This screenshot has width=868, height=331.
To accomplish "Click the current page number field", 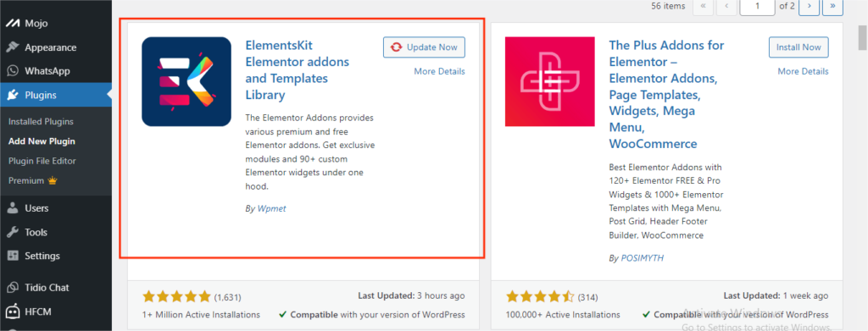I will (x=757, y=6).
